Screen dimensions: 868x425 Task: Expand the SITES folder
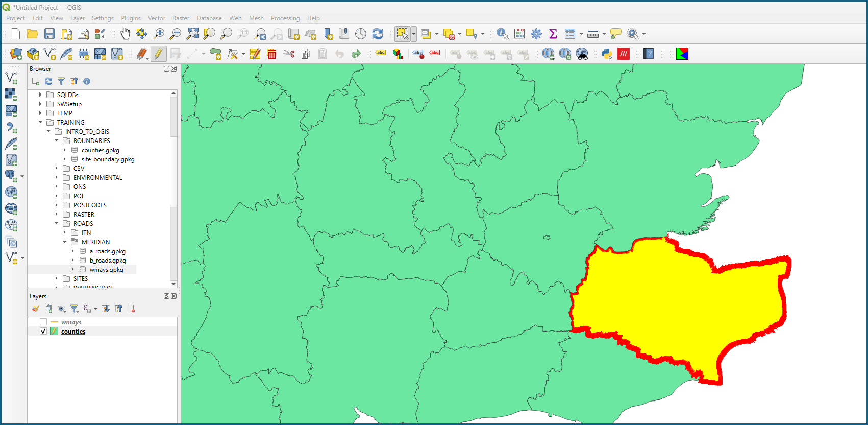tap(57, 279)
